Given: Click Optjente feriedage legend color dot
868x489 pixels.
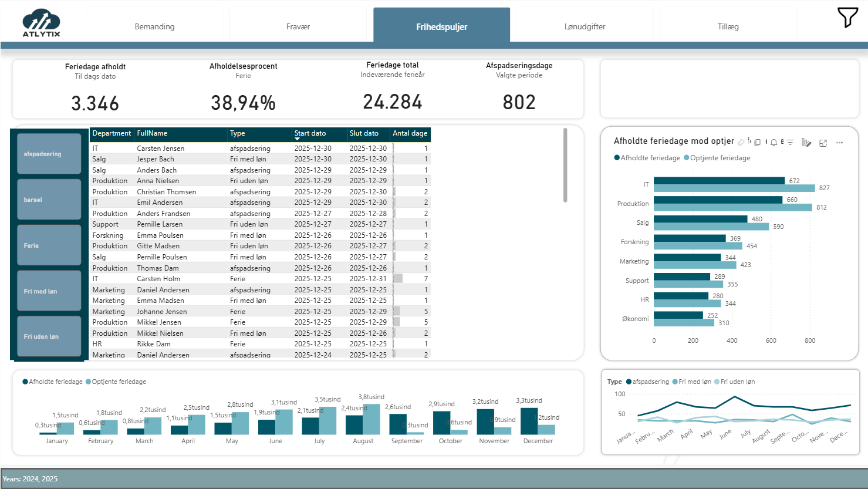Looking at the screenshot, I should (x=687, y=158).
